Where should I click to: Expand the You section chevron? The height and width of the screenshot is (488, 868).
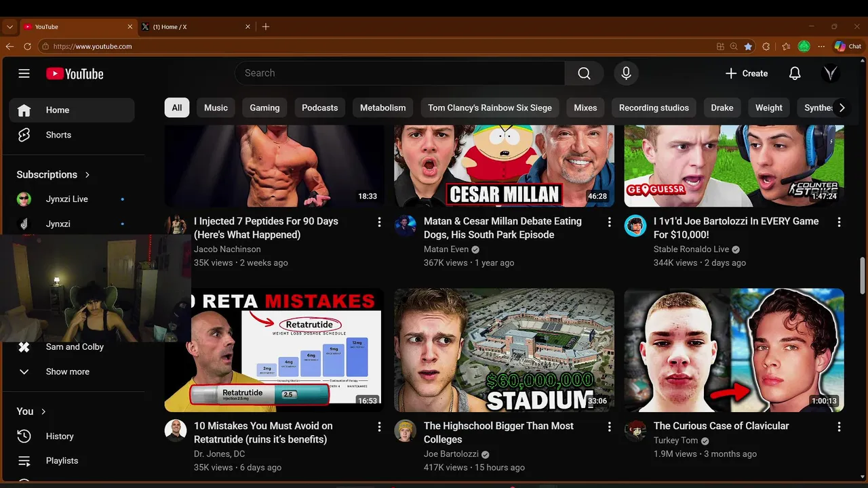43,411
